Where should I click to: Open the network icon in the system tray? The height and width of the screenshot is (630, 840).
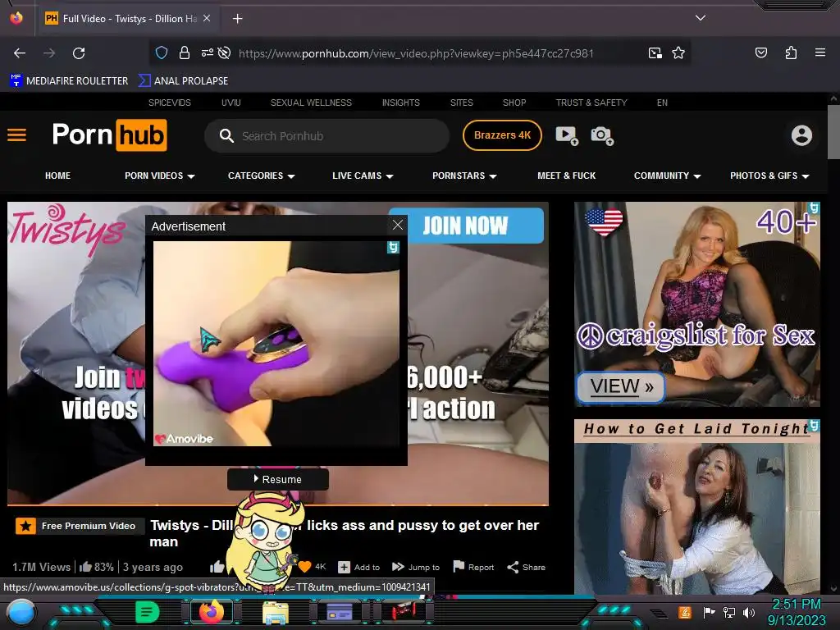(x=729, y=612)
